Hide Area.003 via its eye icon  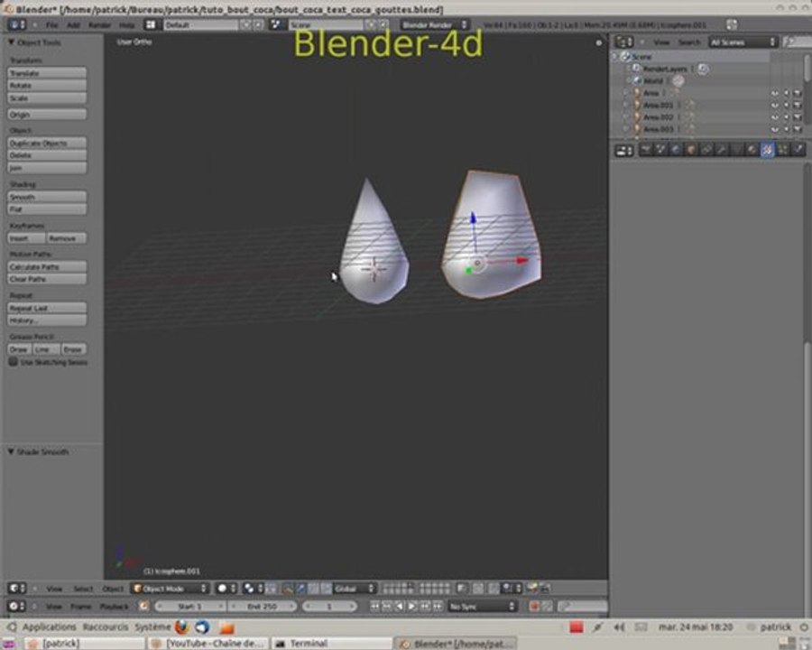(775, 130)
